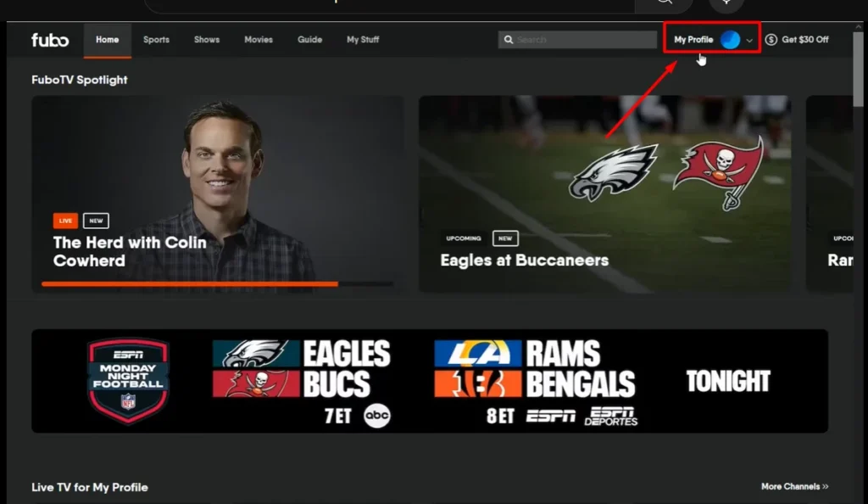Click the magnifier icon in Search box
The width and height of the screenshot is (868, 504).
click(x=509, y=40)
